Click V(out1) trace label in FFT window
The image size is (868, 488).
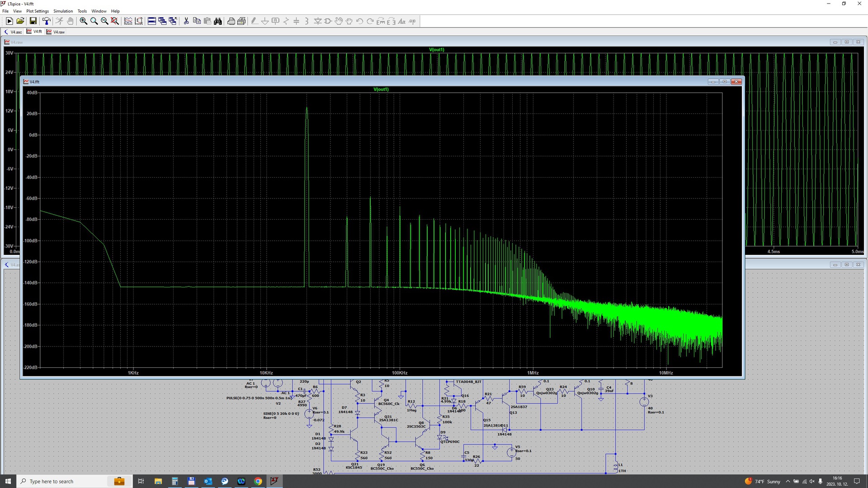click(x=381, y=89)
